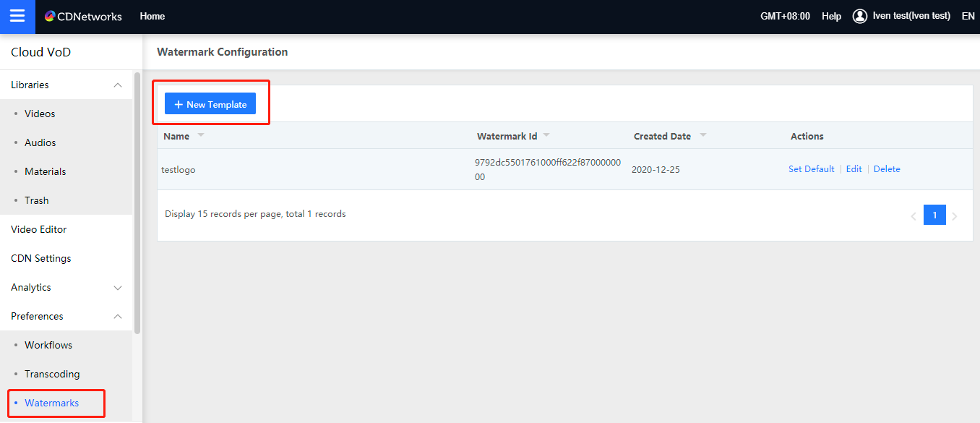The width and height of the screenshot is (980, 423).
Task: Go to next page arrow
Action: pos(955,215)
